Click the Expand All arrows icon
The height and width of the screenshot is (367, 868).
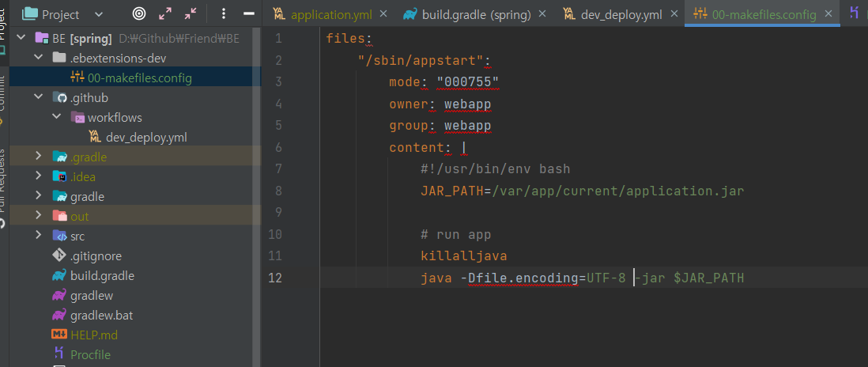point(165,14)
